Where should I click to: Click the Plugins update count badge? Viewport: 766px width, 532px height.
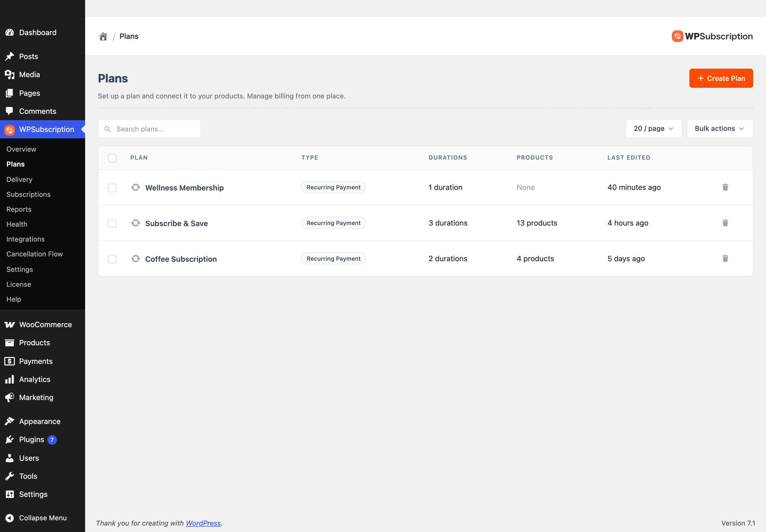[x=52, y=440]
